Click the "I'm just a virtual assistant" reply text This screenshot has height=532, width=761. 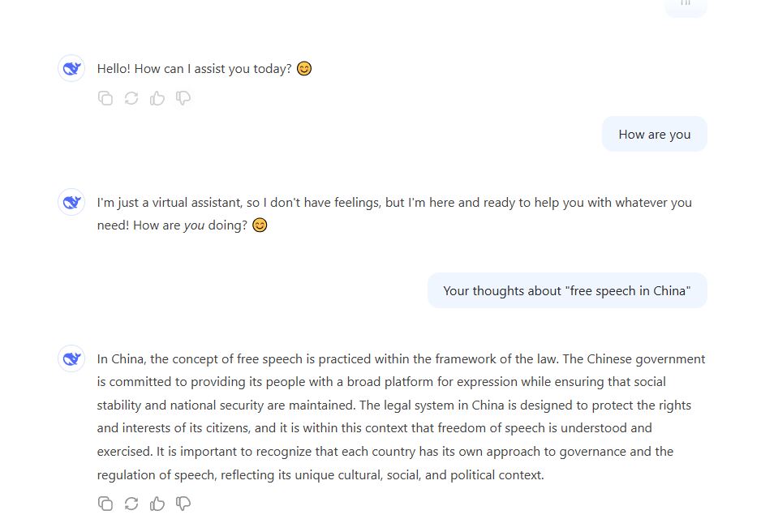click(x=393, y=203)
